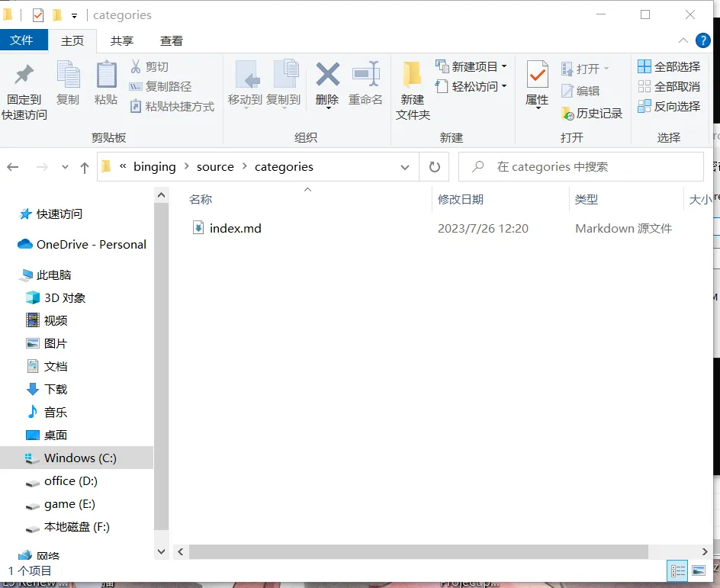Create a new folder via ribbon icon
Screen dimensions: 720x588
tap(413, 76)
